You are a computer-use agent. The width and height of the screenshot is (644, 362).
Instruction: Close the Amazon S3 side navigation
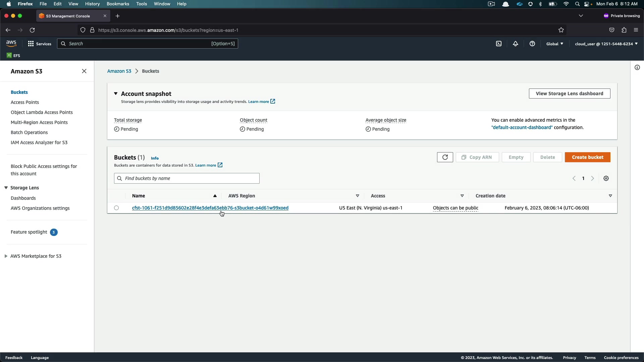tap(84, 71)
